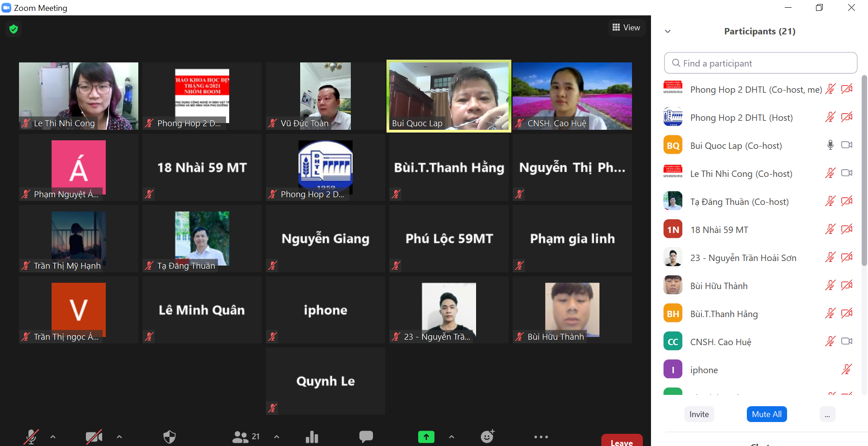Collapse the Participants panel chevron

click(668, 31)
